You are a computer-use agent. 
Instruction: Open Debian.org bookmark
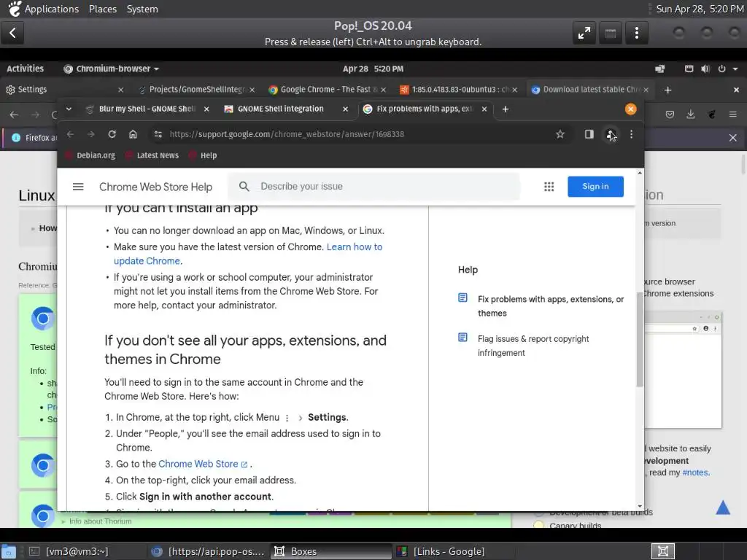tap(90, 156)
